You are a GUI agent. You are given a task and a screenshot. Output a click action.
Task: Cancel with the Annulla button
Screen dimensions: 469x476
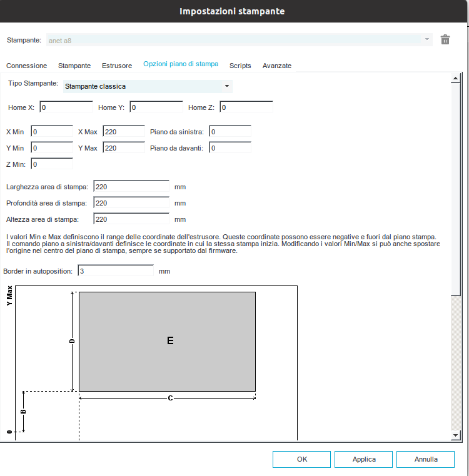click(425, 459)
